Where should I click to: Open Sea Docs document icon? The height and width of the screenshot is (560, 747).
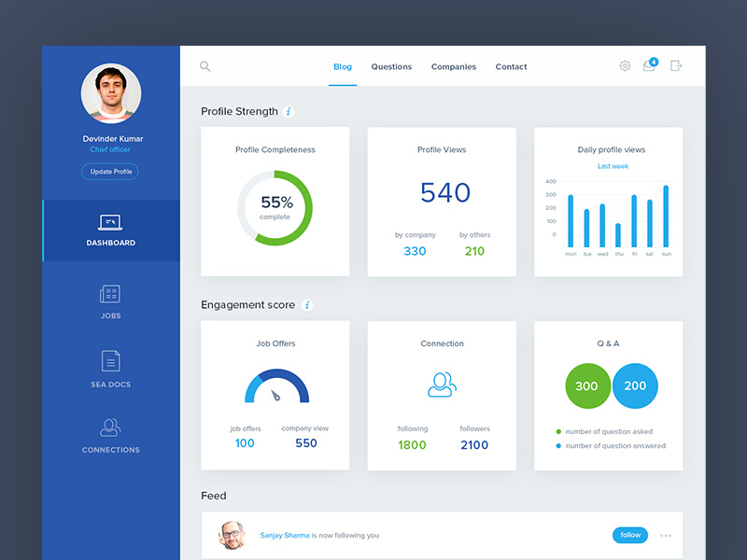[x=110, y=361]
